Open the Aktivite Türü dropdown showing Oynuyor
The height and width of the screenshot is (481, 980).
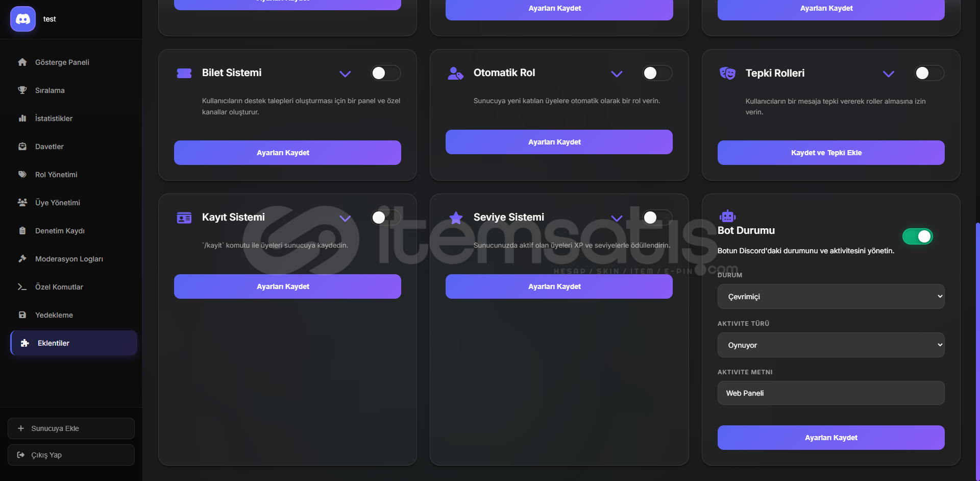point(831,345)
